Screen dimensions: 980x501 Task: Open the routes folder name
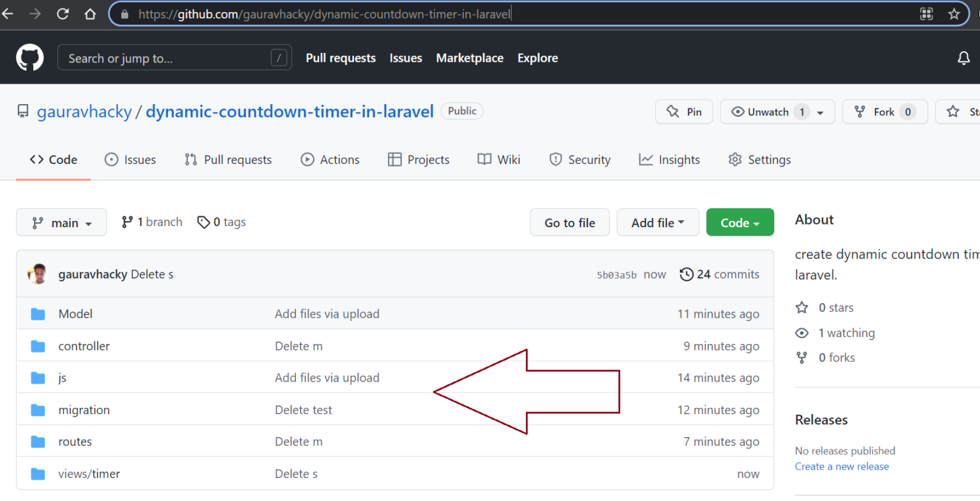pos(75,442)
